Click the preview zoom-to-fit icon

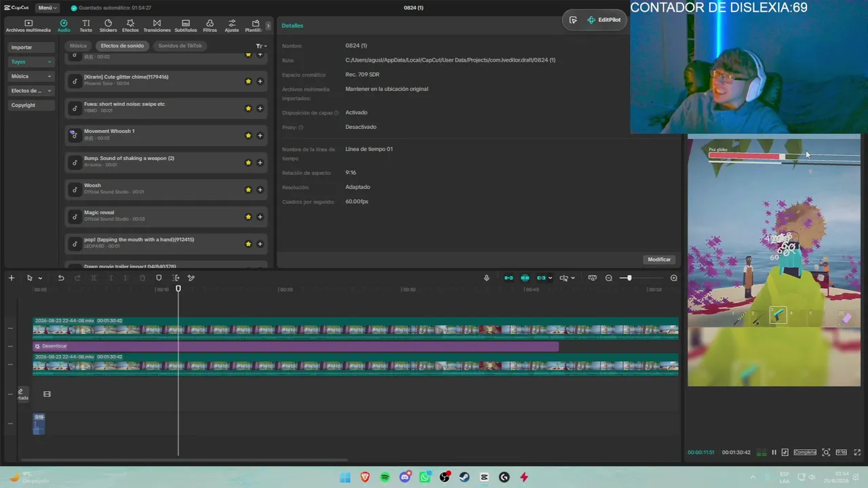[826, 452]
